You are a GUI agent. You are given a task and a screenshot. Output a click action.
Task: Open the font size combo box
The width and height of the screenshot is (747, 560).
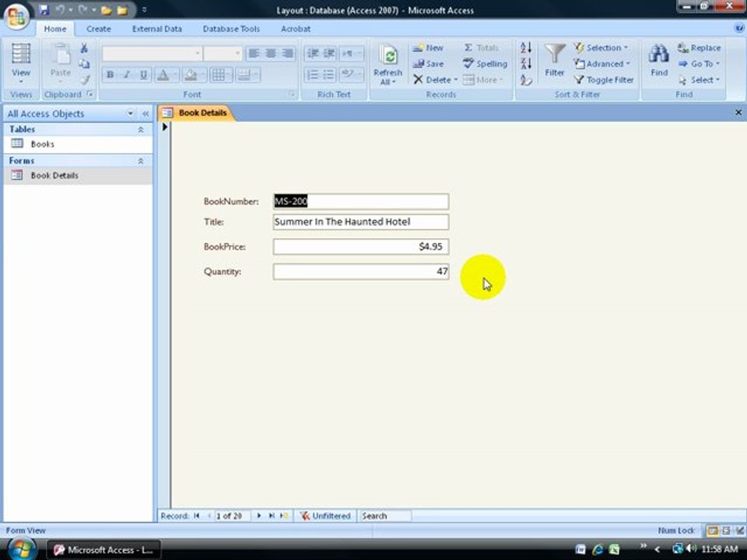223,53
